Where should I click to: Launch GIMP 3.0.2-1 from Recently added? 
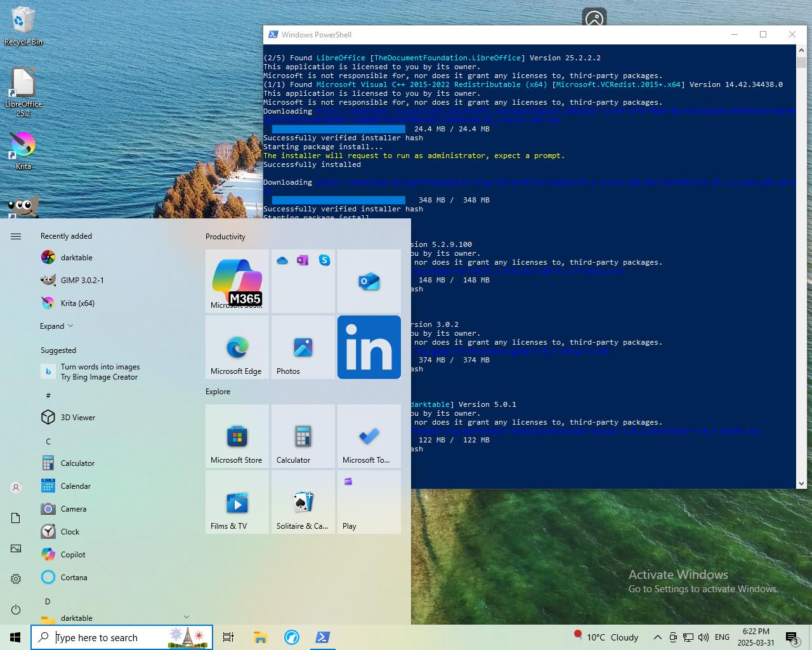[114, 280]
